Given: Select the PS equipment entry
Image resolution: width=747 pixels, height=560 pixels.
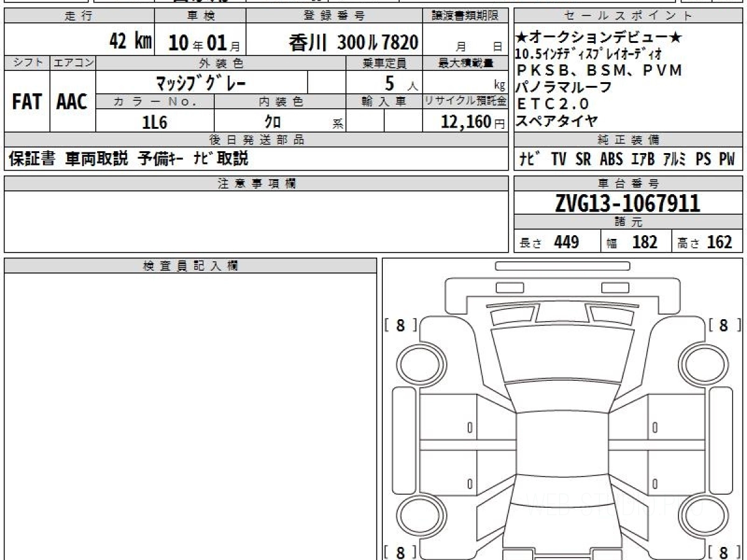Looking at the screenshot, I should [703, 159].
